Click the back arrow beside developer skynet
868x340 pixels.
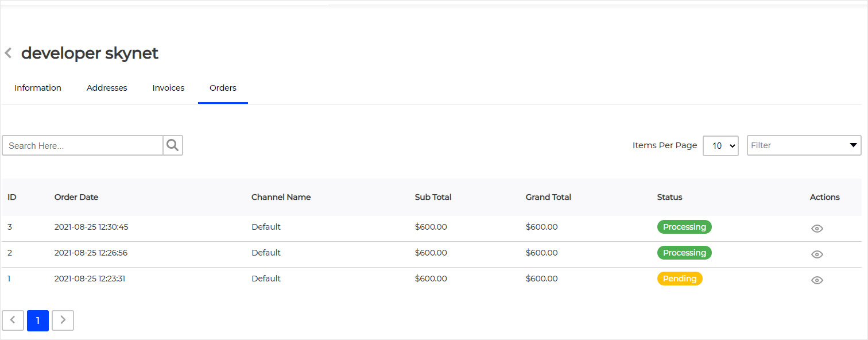click(x=8, y=53)
